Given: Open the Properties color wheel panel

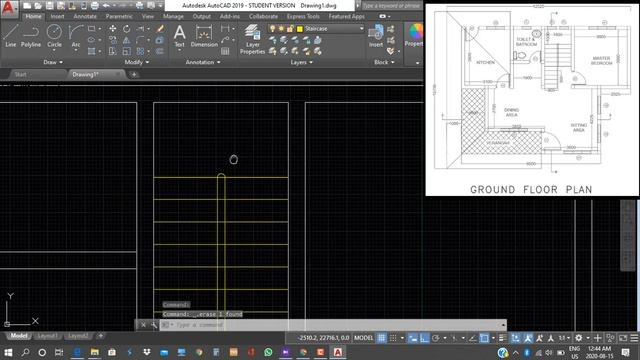Looking at the screenshot, I should [x=415, y=35].
